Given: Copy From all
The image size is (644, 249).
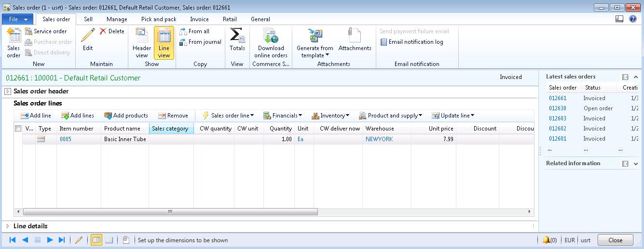Looking at the screenshot, I should (x=194, y=31).
